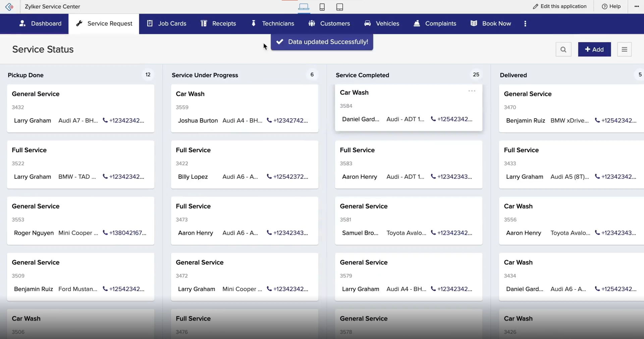
Task: Switch to tablet preview mode
Action: pyautogui.click(x=339, y=7)
